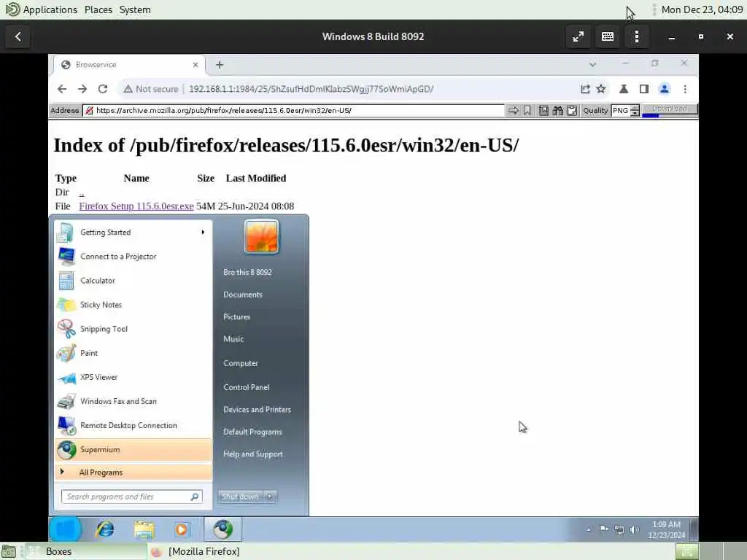Click the Shut down button

point(241,497)
